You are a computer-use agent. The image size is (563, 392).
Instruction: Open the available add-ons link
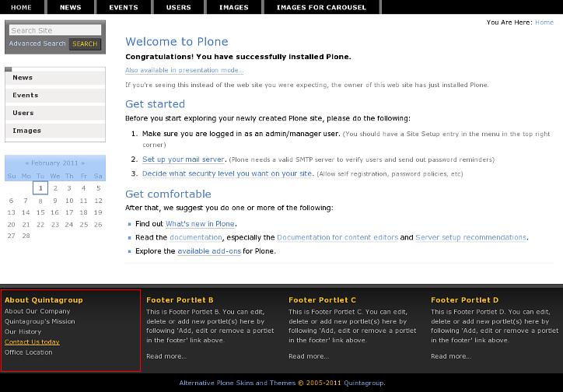(x=209, y=251)
